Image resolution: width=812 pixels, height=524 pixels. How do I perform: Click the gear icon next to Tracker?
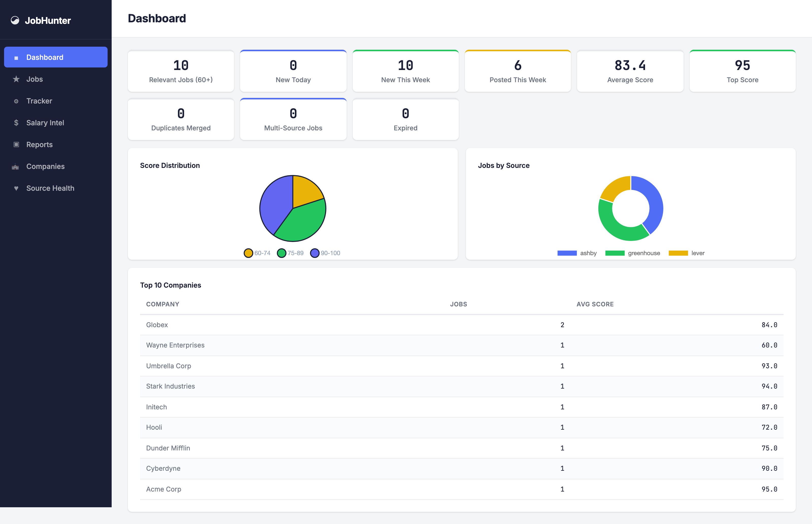click(x=16, y=101)
